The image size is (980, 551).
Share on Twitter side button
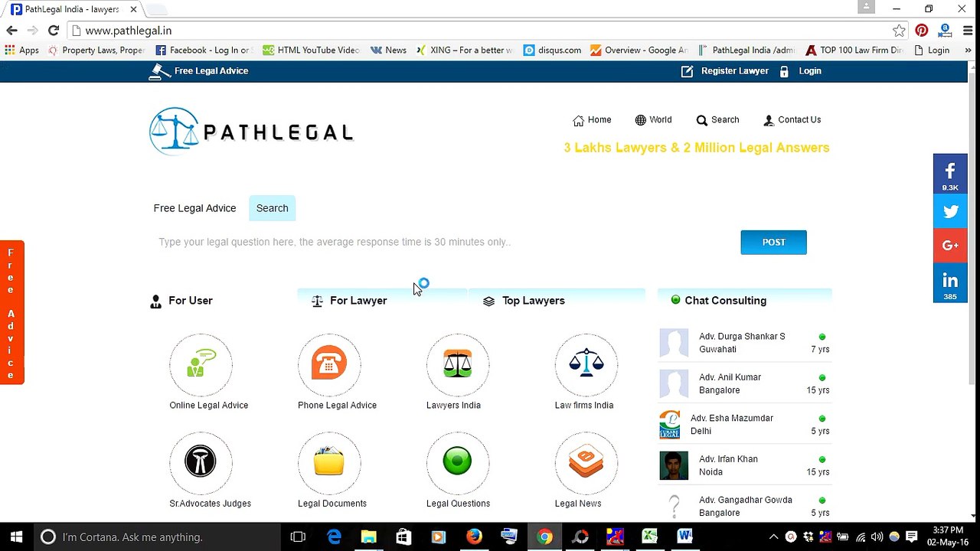click(x=950, y=212)
